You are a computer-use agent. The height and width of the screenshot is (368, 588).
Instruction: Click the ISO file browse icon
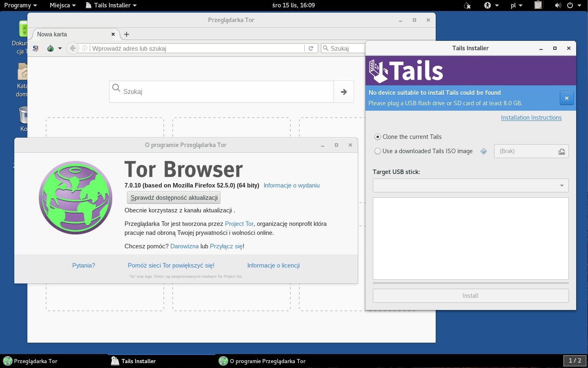click(562, 152)
